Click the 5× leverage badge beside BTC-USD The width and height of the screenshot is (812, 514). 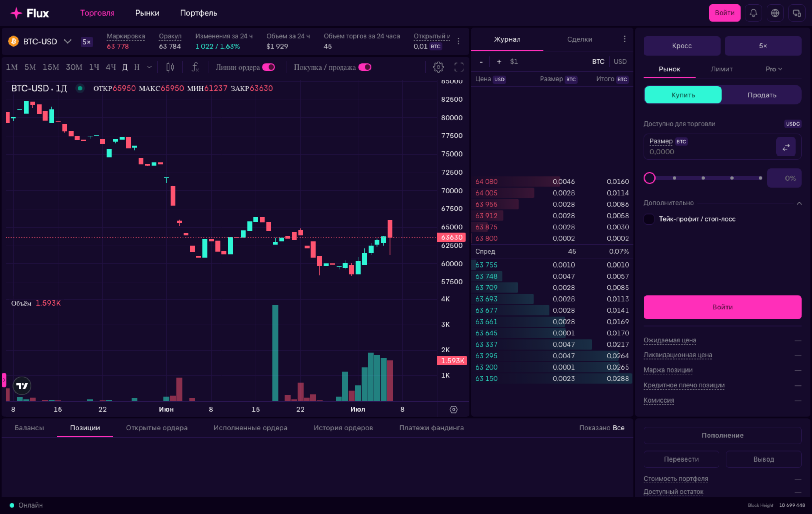tap(87, 42)
